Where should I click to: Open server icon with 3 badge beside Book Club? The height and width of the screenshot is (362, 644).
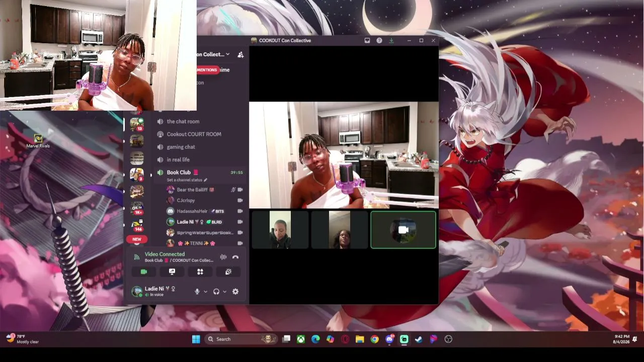[x=136, y=174]
